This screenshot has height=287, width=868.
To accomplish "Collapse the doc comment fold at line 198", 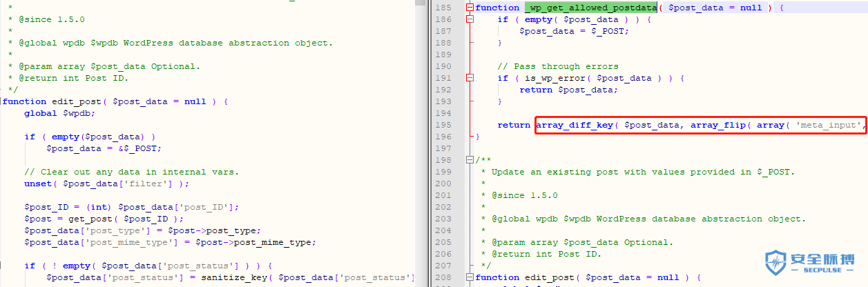I will (470, 160).
